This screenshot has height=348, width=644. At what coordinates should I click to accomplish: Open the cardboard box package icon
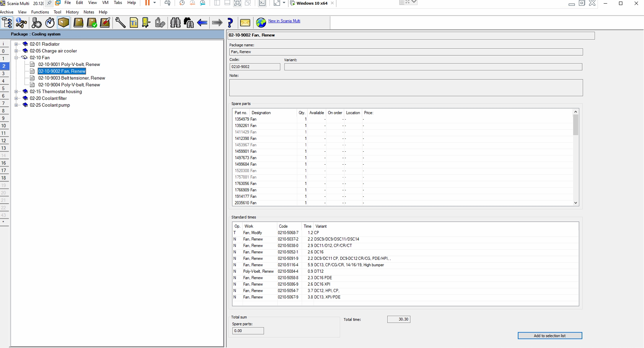63,23
